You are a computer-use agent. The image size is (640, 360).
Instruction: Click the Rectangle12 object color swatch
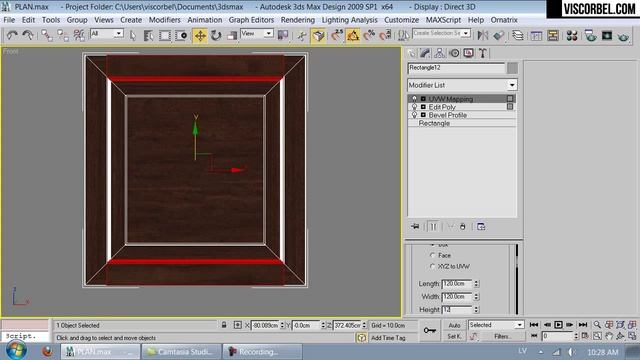coord(512,68)
